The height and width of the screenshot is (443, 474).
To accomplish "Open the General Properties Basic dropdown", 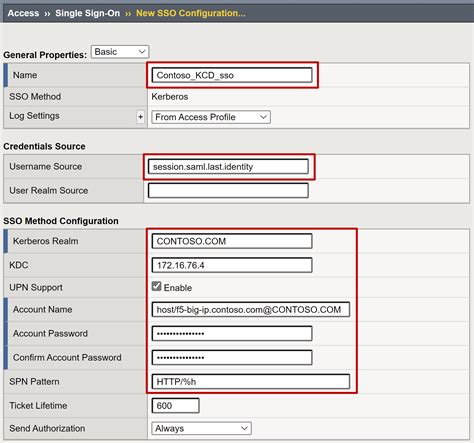I will (120, 52).
